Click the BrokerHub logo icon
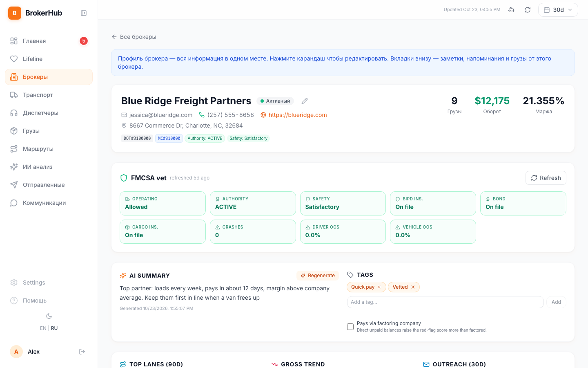Screen dimensions: 588x368 click(15, 13)
